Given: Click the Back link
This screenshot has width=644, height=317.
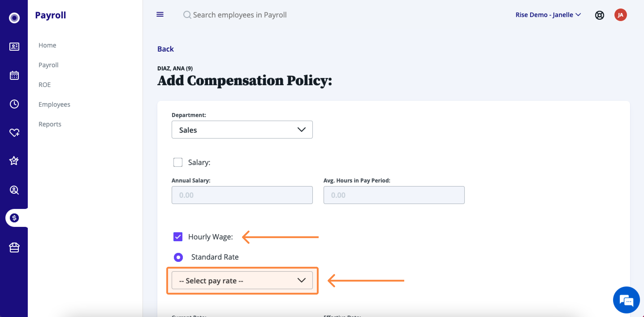Looking at the screenshot, I should (165, 49).
